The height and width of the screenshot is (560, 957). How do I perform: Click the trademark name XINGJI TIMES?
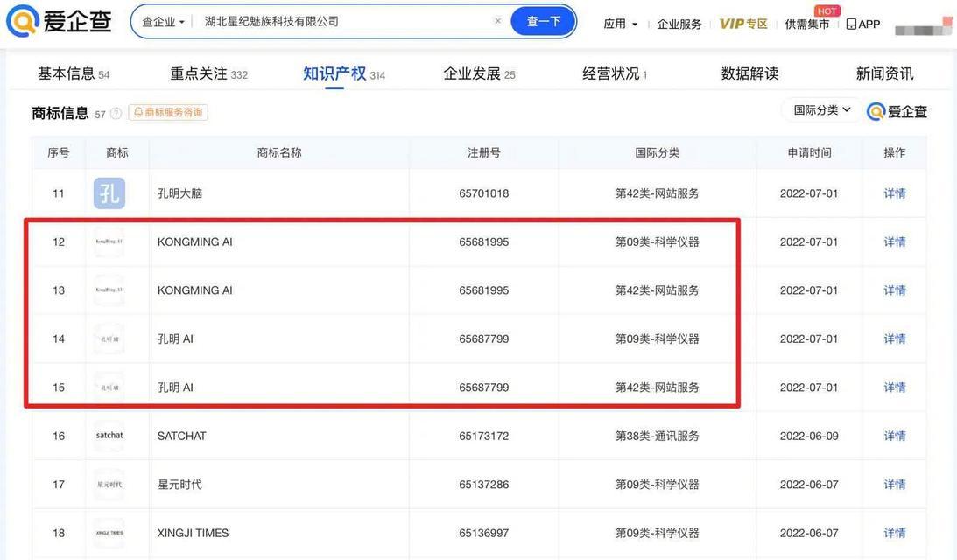coord(193,533)
